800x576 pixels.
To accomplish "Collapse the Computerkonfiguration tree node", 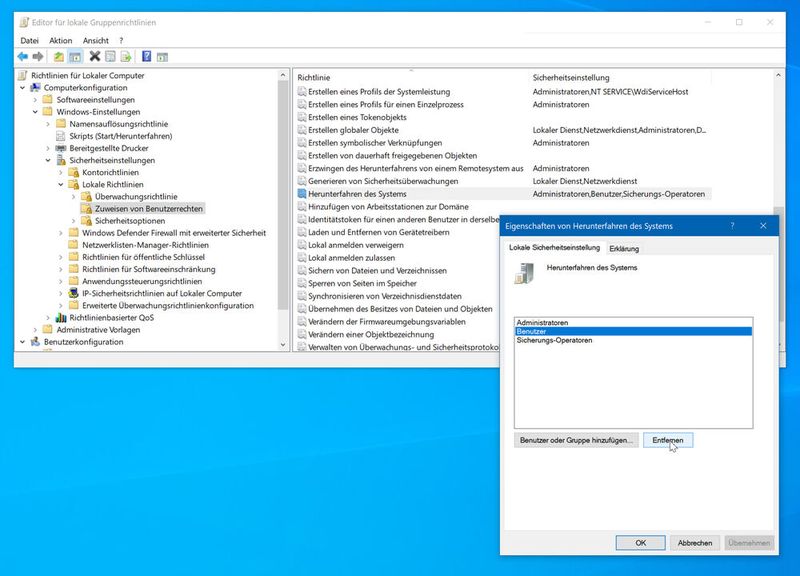I will point(21,87).
